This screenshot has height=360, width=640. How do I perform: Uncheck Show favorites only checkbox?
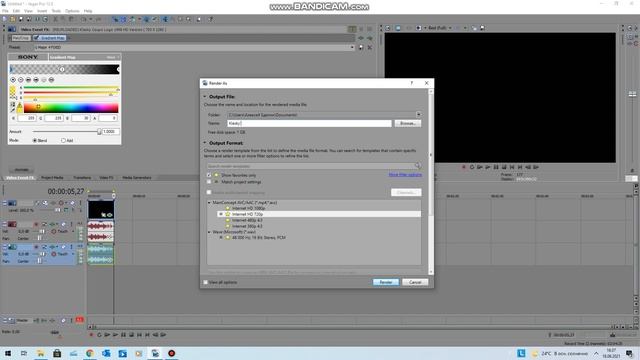click(x=209, y=175)
